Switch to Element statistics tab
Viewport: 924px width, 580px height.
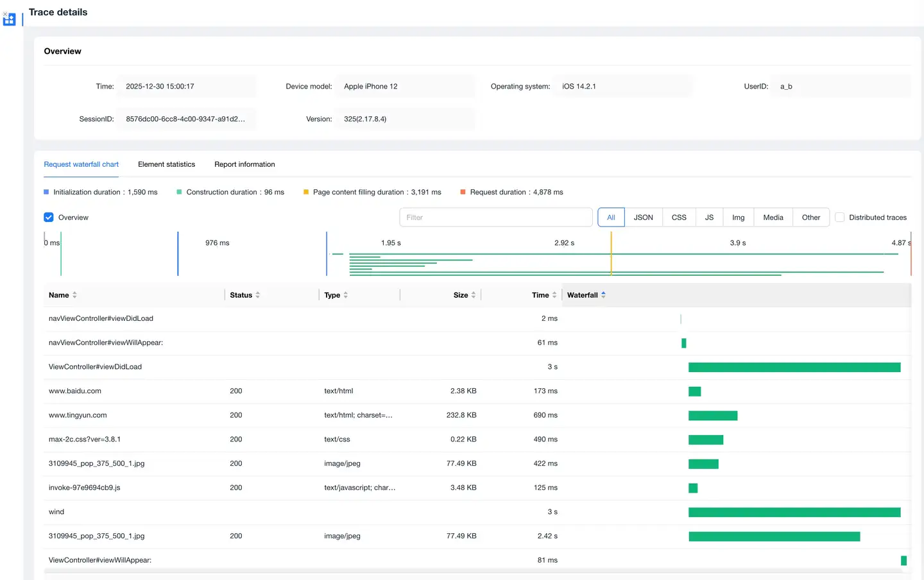coord(166,164)
